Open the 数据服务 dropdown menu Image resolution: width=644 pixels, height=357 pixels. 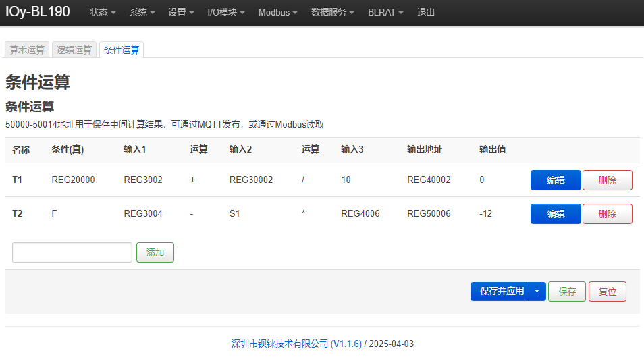[332, 12]
